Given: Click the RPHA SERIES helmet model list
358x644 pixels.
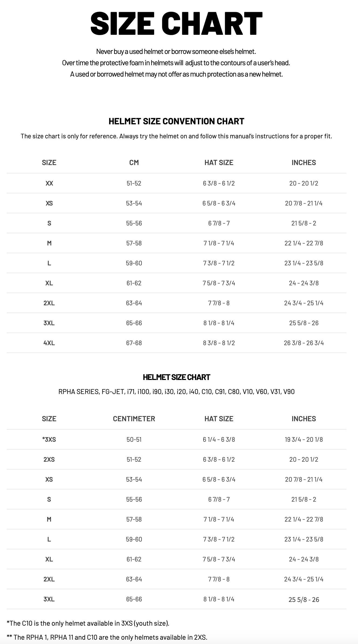Looking at the screenshot, I should click(x=176, y=392).
